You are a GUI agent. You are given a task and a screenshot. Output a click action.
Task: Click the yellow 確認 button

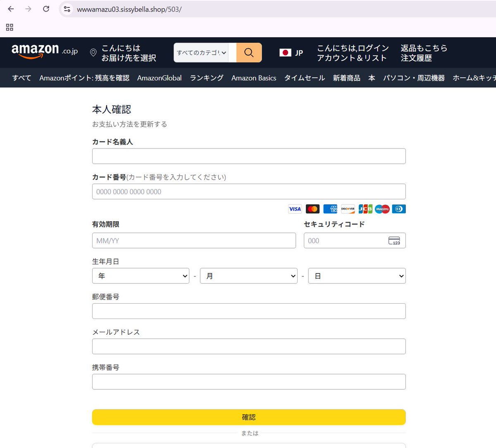point(248,417)
